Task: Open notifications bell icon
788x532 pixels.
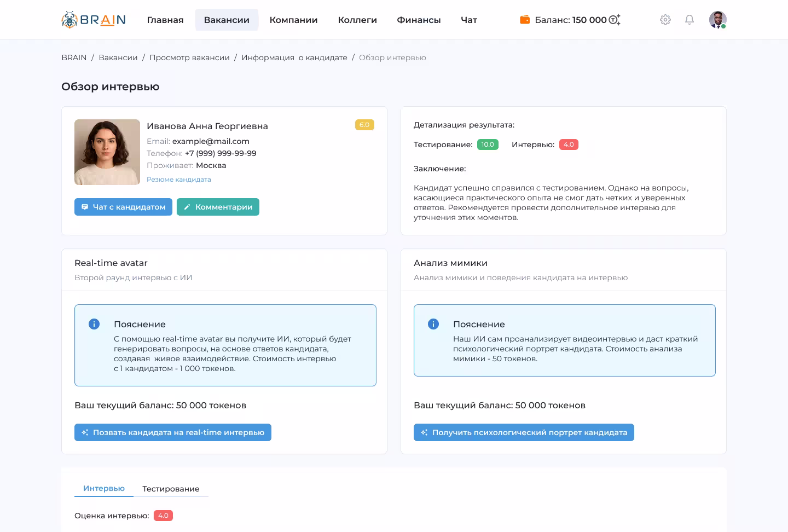Action: point(689,20)
